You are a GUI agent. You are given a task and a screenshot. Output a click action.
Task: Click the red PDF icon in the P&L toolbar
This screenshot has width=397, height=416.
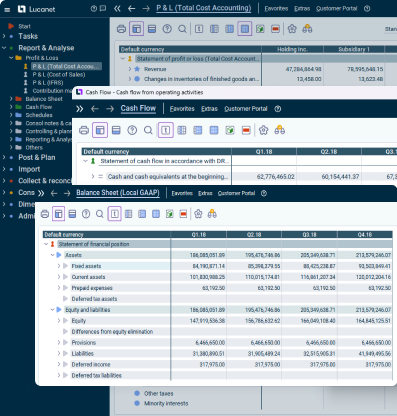pos(275,29)
